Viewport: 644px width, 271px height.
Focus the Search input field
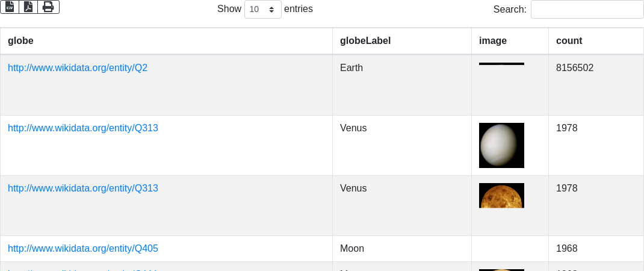pyautogui.click(x=587, y=10)
